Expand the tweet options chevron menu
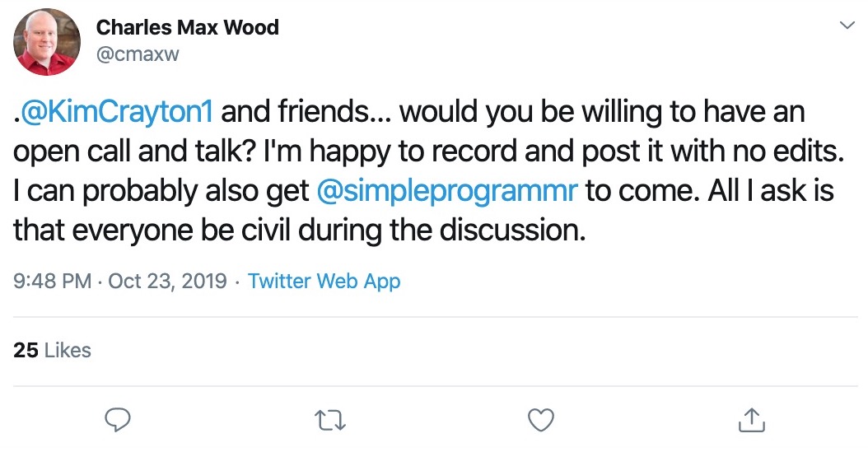The height and width of the screenshot is (452, 868). 847,26
